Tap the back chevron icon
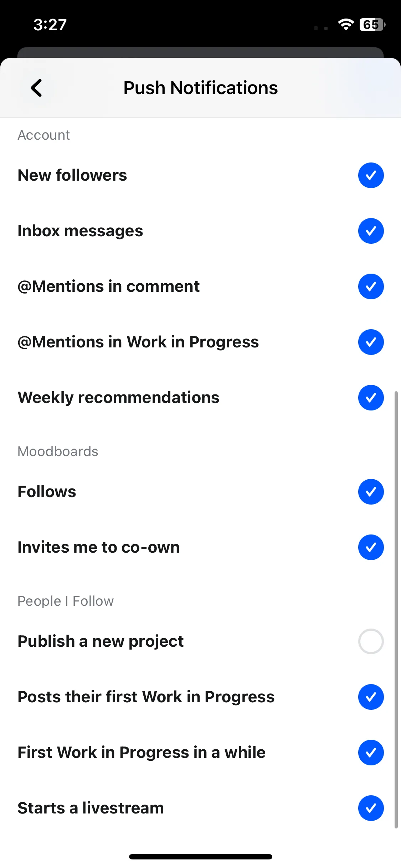Viewport: 401px width, 868px height. coord(37,88)
